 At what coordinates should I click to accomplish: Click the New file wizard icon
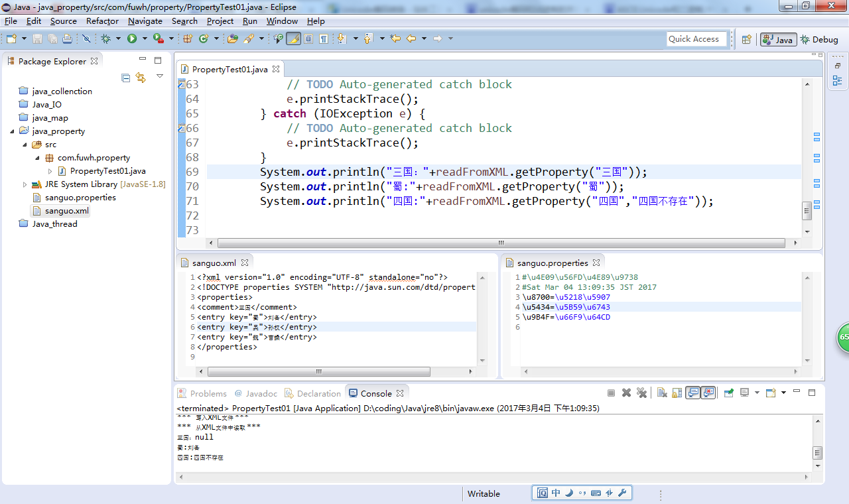click(x=11, y=38)
